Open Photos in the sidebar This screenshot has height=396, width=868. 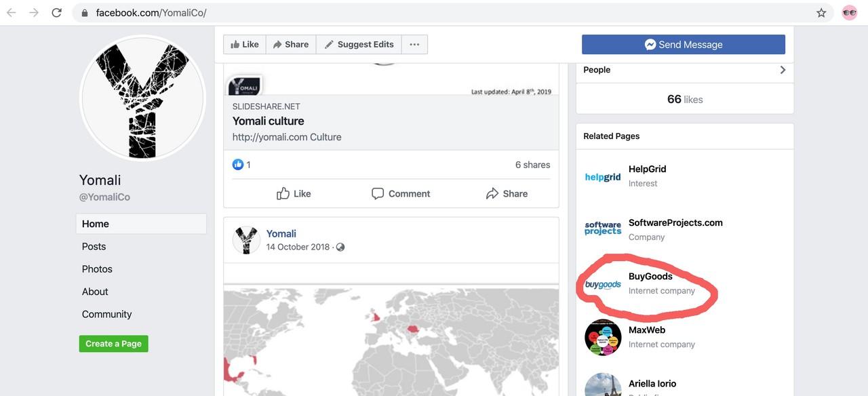pos(97,269)
